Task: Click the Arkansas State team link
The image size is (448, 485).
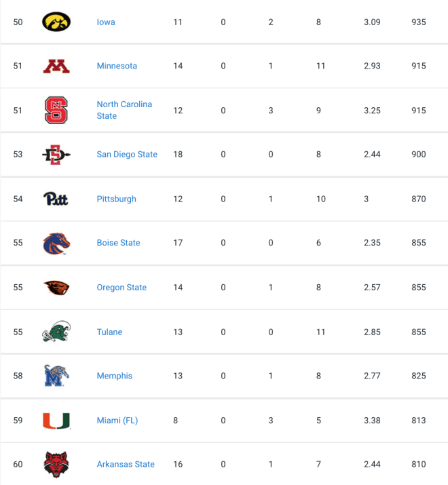Action: 126,464
